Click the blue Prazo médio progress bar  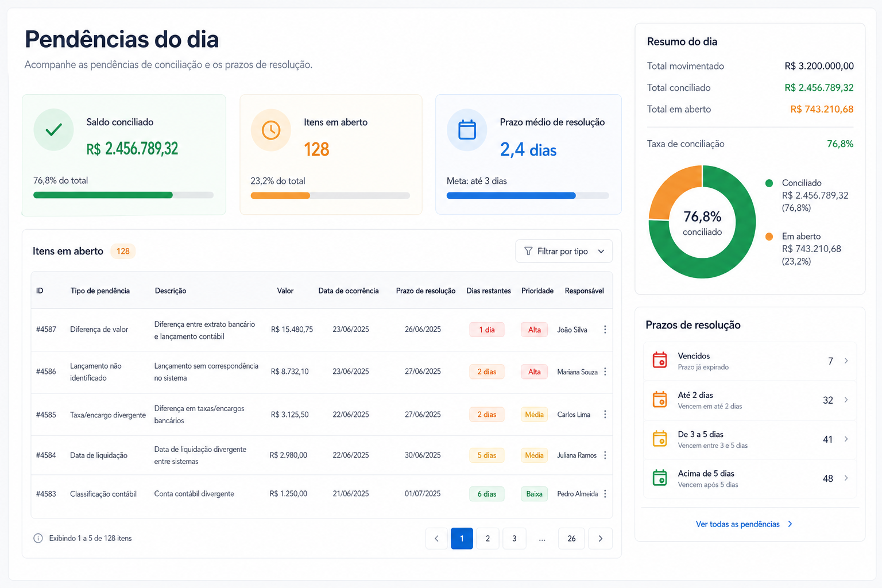coord(528,196)
